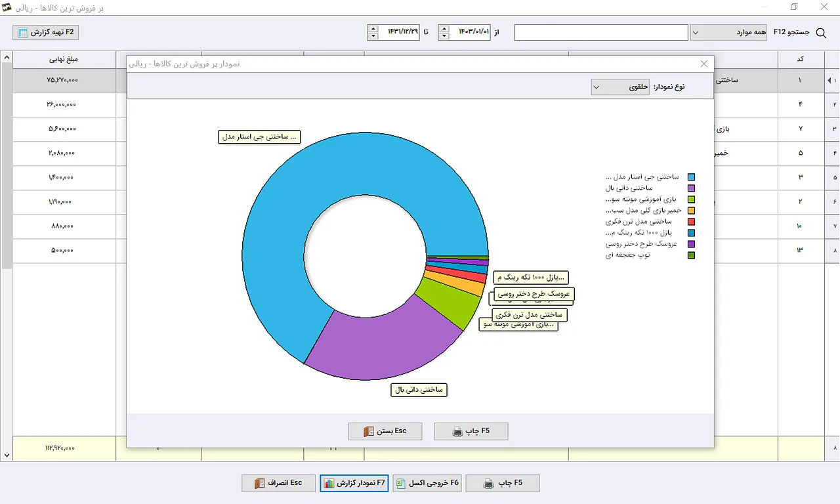
Task: Focus the empty search text box
Action: coord(601,32)
